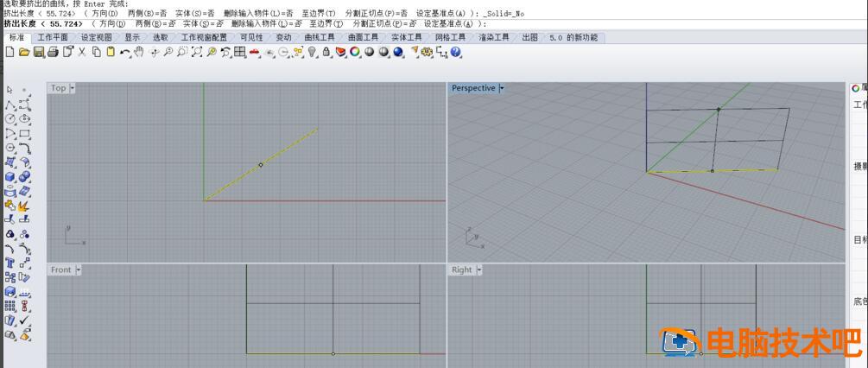Copy selection to clipboard icon
Viewport: 868px width, 368px height.
point(97,52)
